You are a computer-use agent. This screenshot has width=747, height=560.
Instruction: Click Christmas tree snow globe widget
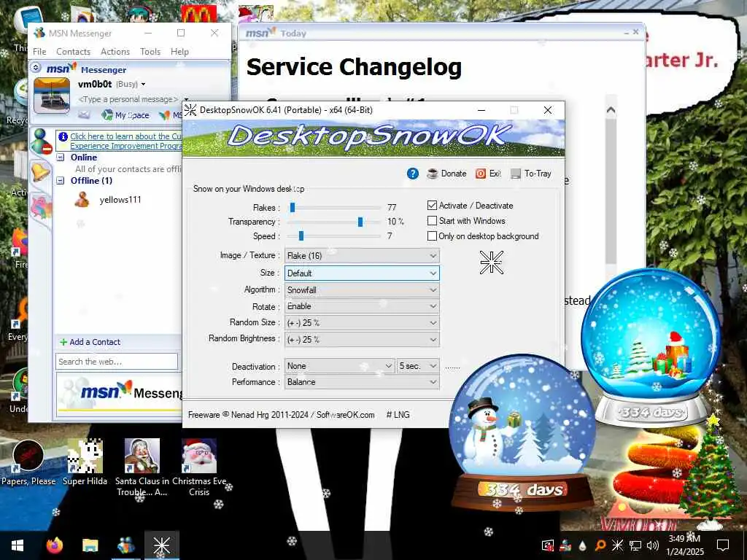[651, 348]
